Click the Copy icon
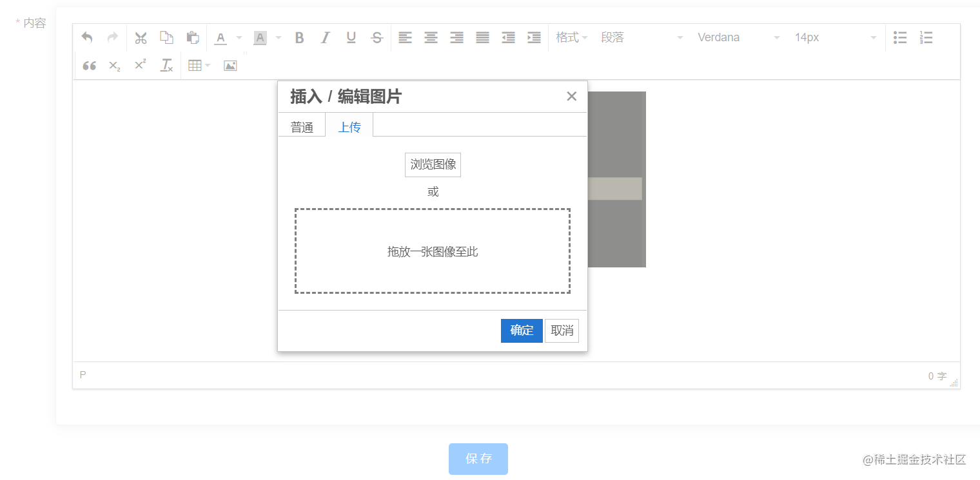Screen dimensions: 980x480 click(166, 37)
